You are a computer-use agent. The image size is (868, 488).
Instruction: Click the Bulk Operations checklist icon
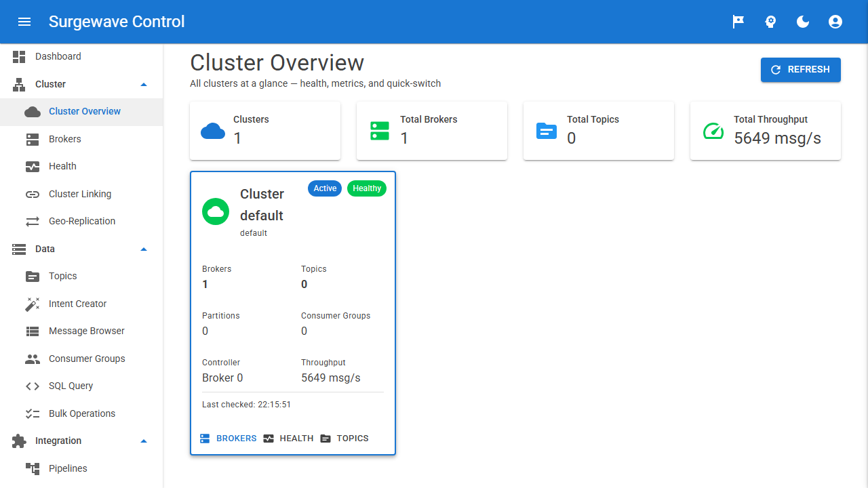click(x=33, y=414)
